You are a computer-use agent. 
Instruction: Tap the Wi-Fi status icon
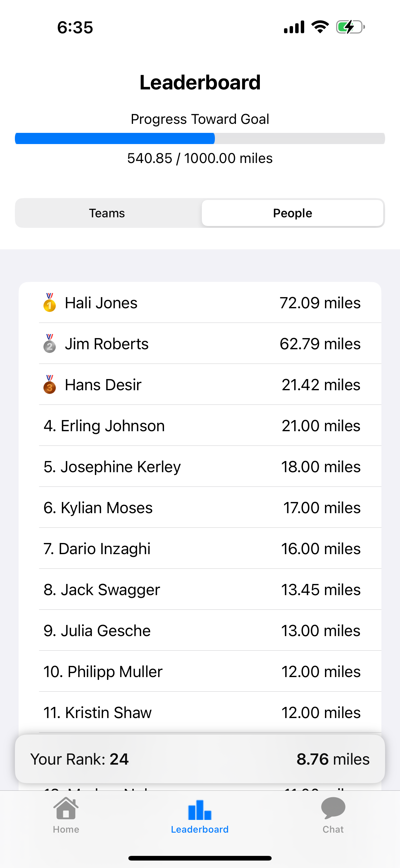coord(320,27)
